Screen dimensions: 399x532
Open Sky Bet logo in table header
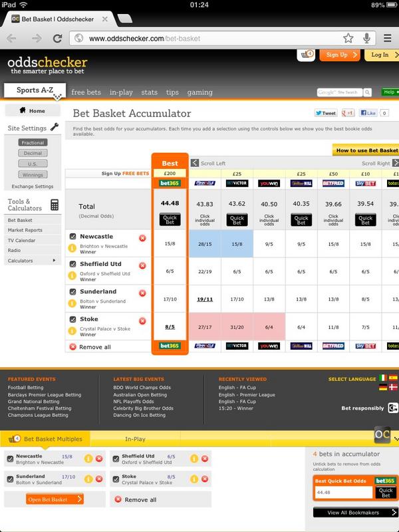(365, 184)
